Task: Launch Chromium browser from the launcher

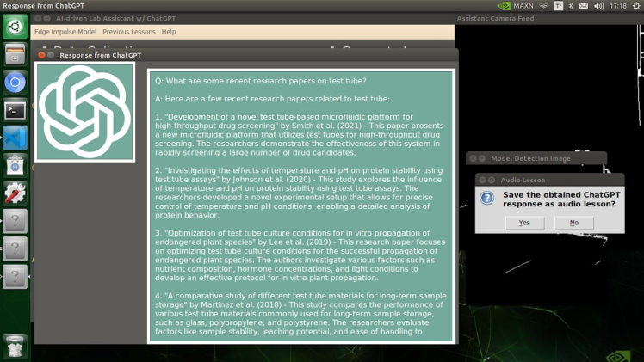Action: [x=15, y=83]
